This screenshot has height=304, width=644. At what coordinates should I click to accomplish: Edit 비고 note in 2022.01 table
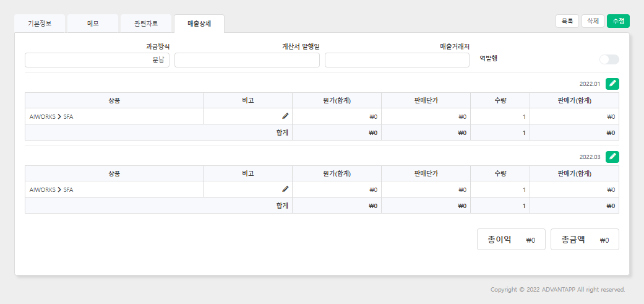(285, 116)
